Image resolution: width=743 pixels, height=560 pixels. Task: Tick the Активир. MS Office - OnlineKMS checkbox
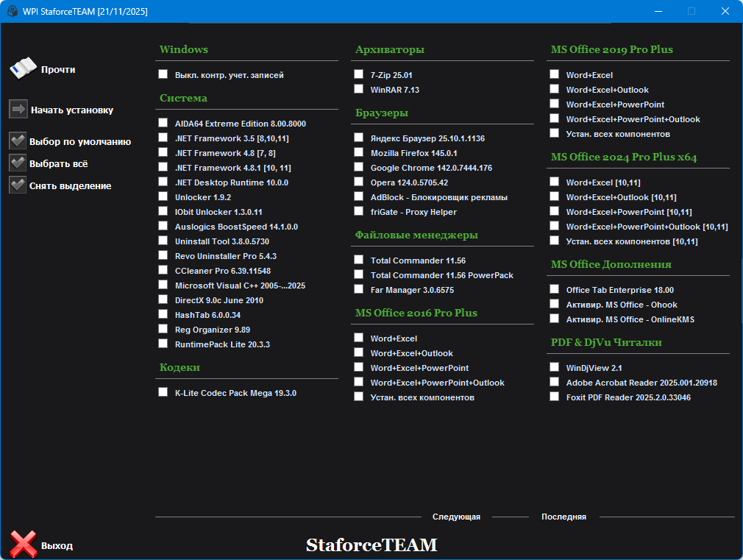pos(555,319)
